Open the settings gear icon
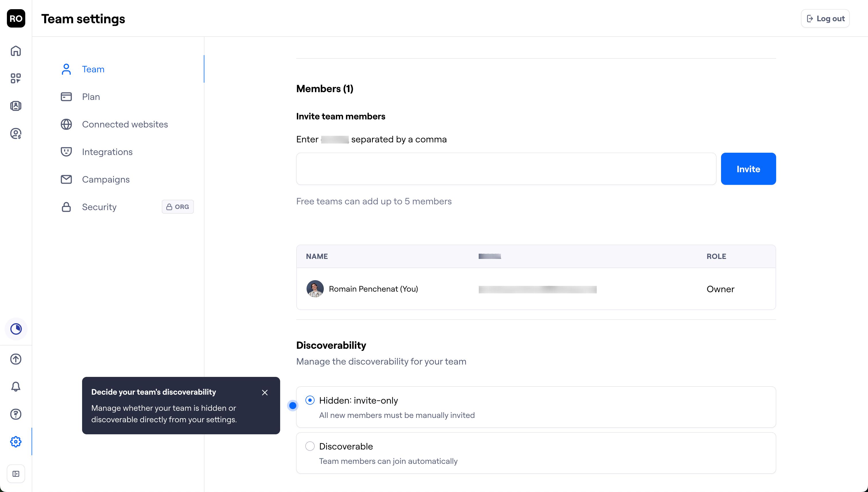868x492 pixels. point(16,442)
